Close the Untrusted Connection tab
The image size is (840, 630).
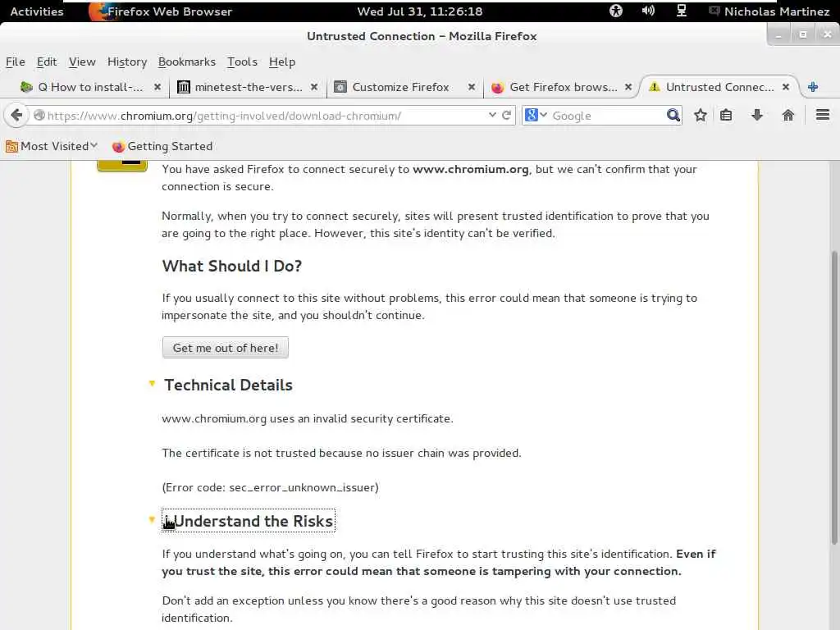pos(786,87)
